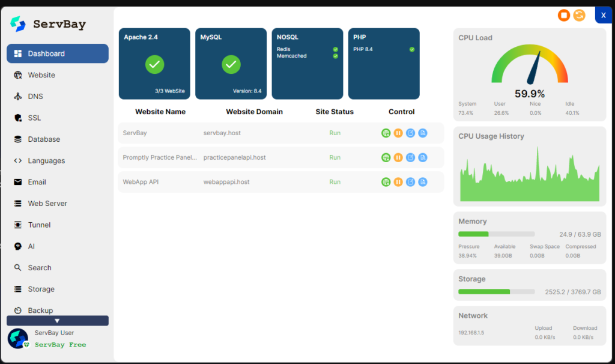Edit the Promptly Practice Panel website
The image size is (615, 364).
click(410, 157)
